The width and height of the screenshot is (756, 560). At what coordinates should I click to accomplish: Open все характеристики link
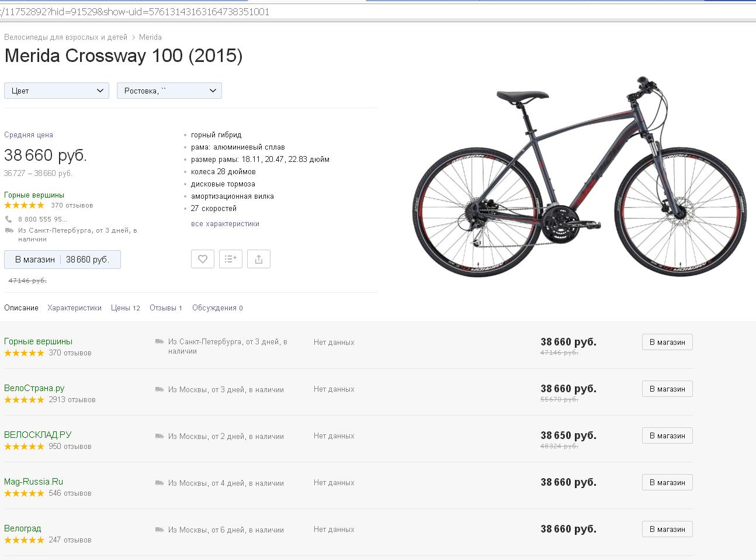[225, 224]
